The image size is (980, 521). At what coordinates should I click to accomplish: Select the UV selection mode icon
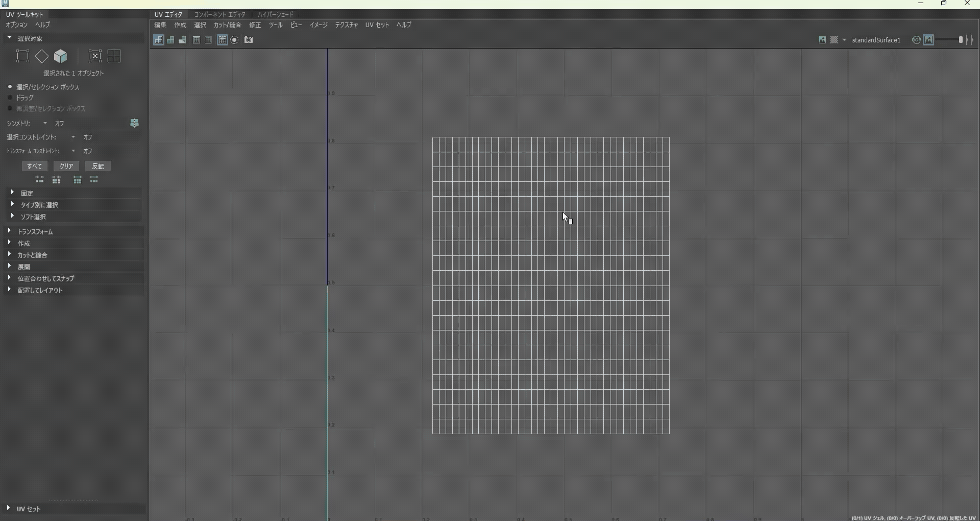(95, 56)
